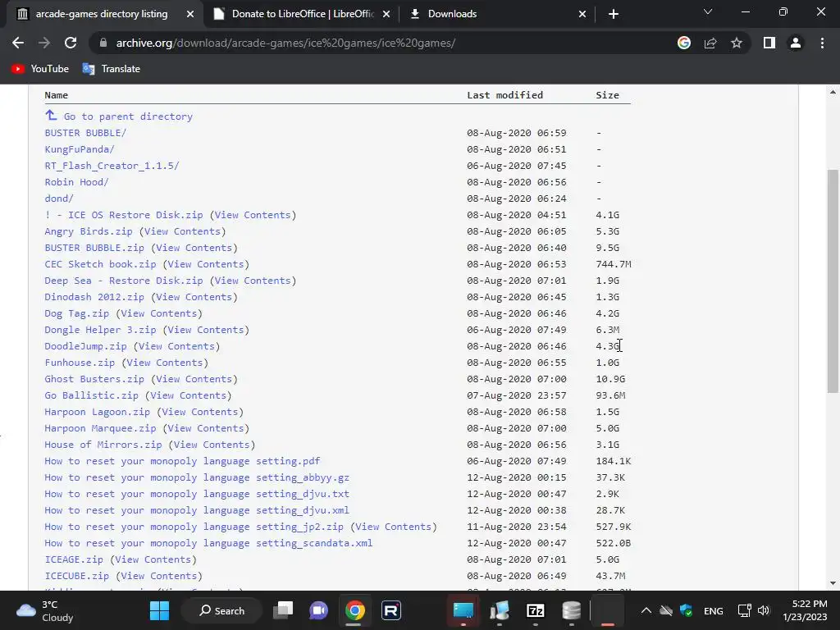This screenshot has height=630, width=840.
Task: Open the Chrome three-dot menu
Action: click(x=822, y=43)
